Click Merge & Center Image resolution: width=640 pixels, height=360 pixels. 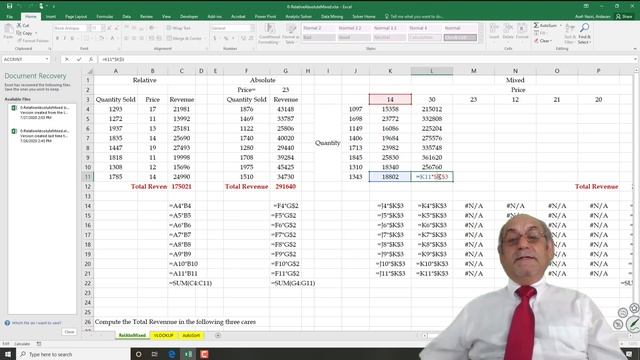184,38
